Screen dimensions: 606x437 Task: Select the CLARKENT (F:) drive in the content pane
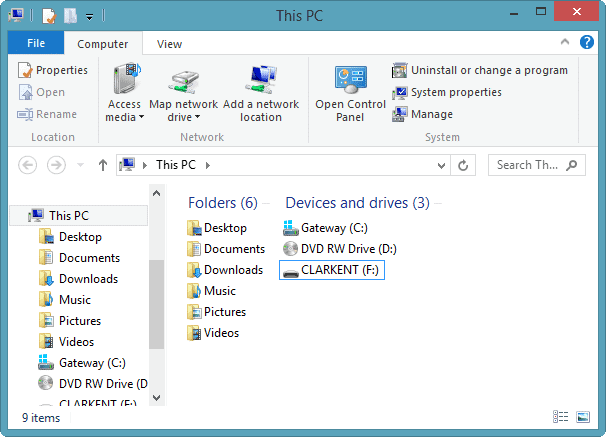click(x=332, y=270)
